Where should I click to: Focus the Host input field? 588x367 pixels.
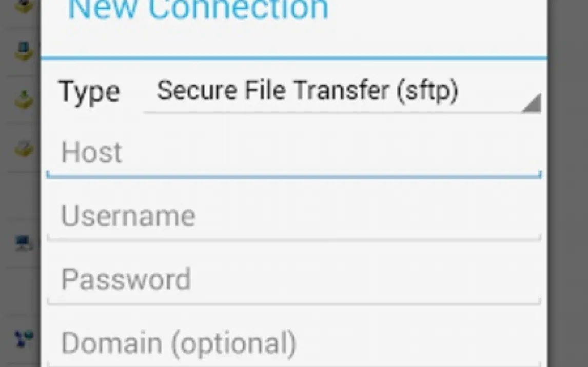292,153
